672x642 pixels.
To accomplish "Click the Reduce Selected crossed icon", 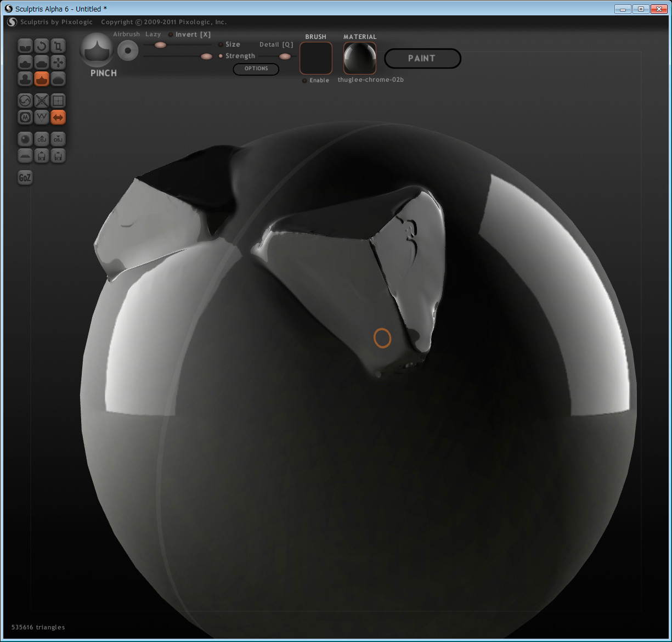I will [42, 100].
